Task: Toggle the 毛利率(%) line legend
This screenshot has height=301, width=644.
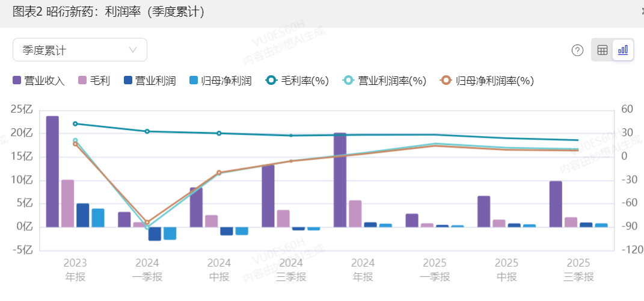Action: pos(296,81)
